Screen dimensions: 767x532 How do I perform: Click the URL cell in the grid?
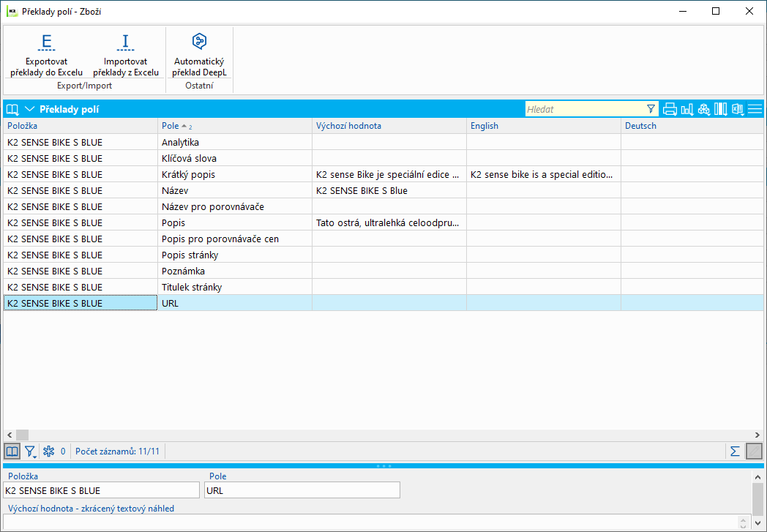pyautogui.click(x=234, y=303)
